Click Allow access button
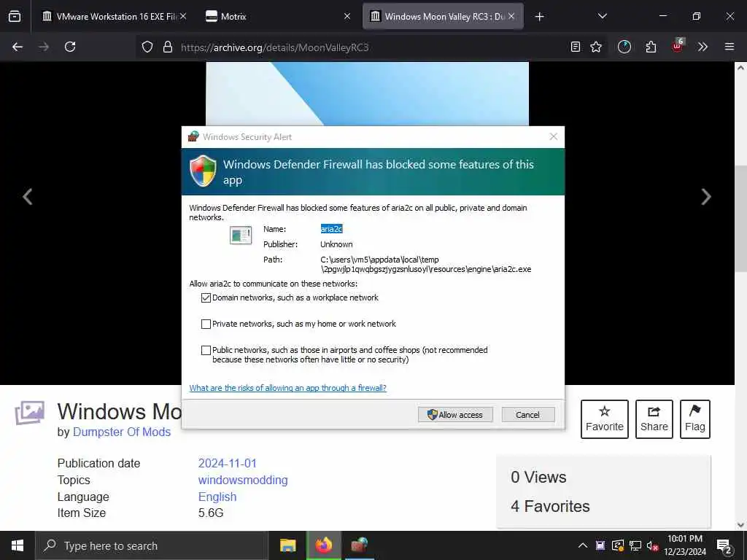 click(x=455, y=414)
